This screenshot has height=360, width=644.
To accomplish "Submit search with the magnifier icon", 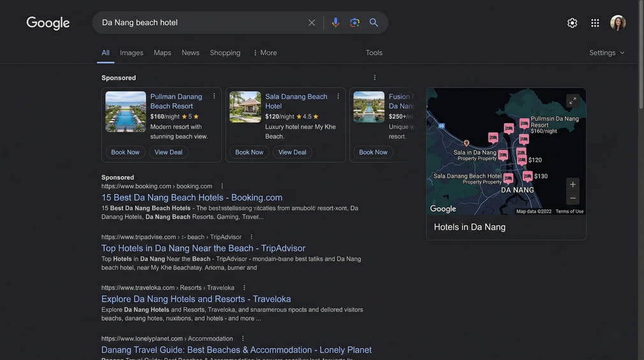I will (374, 22).
